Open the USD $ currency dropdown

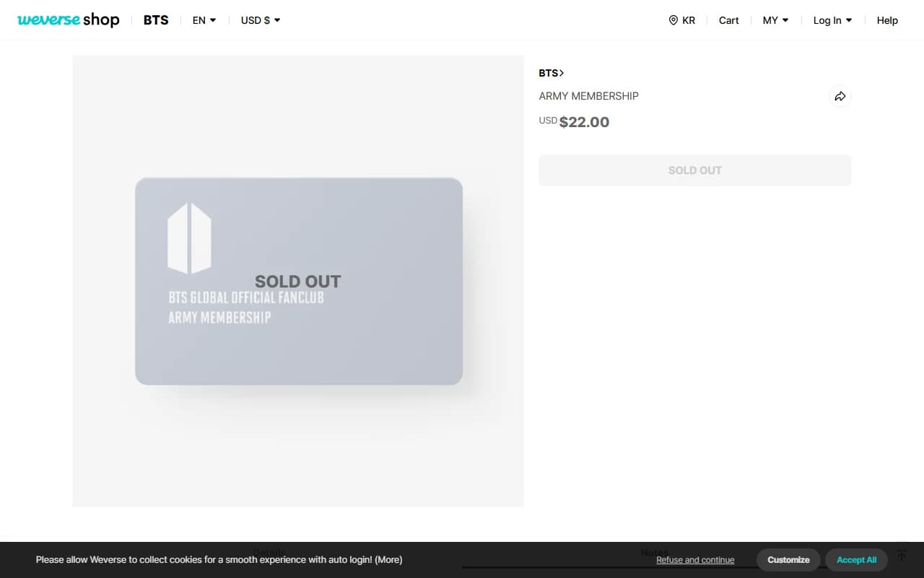tap(260, 20)
